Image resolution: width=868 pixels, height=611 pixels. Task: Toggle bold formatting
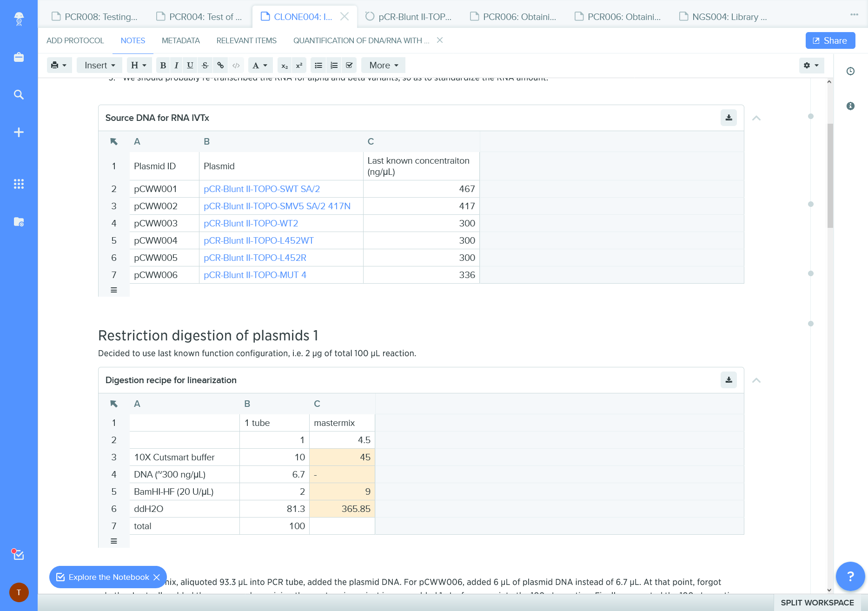(x=163, y=66)
